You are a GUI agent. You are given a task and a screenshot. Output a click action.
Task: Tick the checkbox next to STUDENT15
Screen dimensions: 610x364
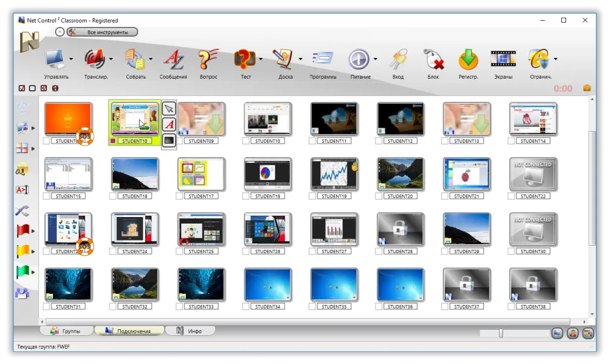click(47, 196)
